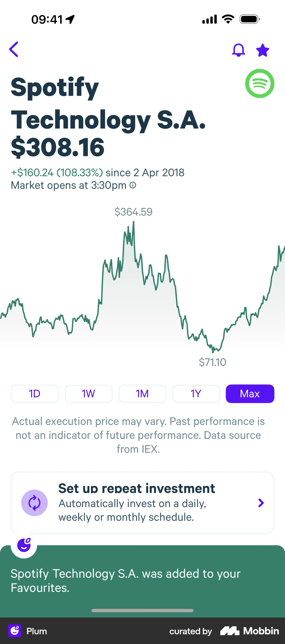
Task: Switch chart to 1W range
Action: [89, 394]
